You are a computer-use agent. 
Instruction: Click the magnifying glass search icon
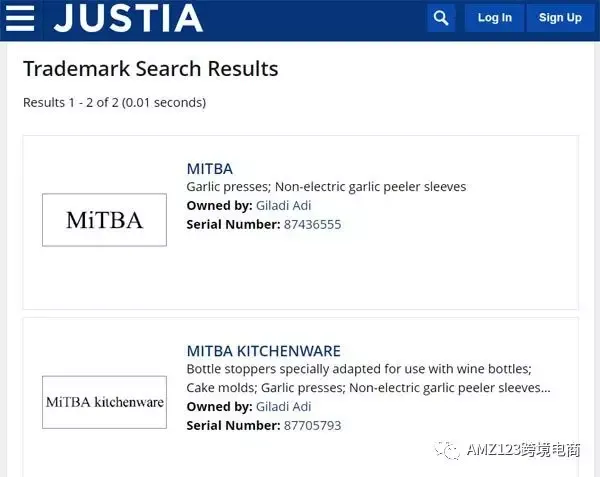(x=441, y=18)
